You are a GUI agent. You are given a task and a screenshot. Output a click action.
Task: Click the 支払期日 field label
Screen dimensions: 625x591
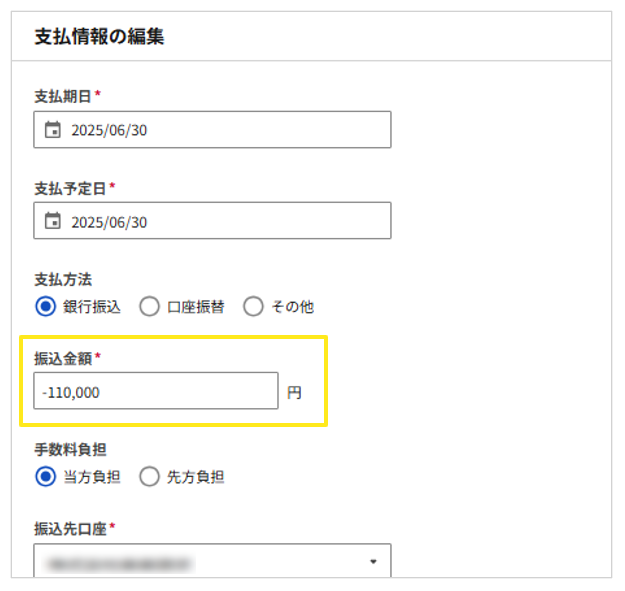[x=63, y=96]
